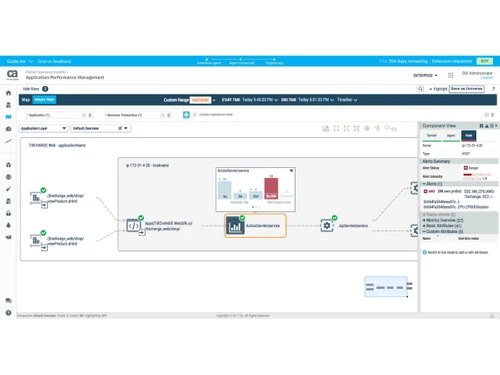The image size is (500, 375).
Task: Select the What's that tab
Action: 44,100
